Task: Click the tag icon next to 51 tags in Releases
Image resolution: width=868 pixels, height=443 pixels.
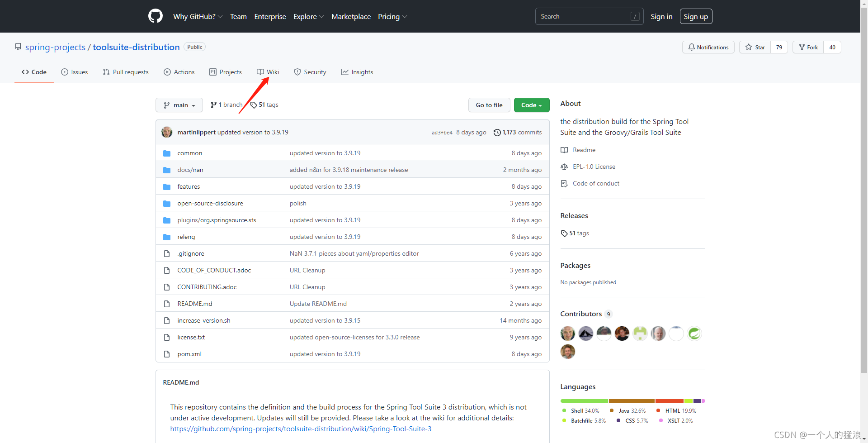Action: coord(564,233)
